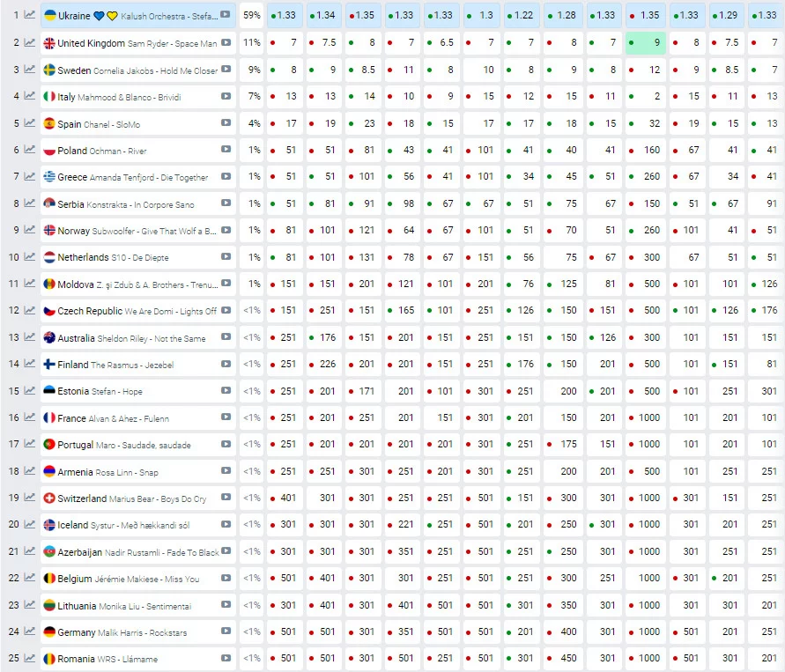Click the odds 175 in Portugal's row
785x672 pixels.
(563, 444)
